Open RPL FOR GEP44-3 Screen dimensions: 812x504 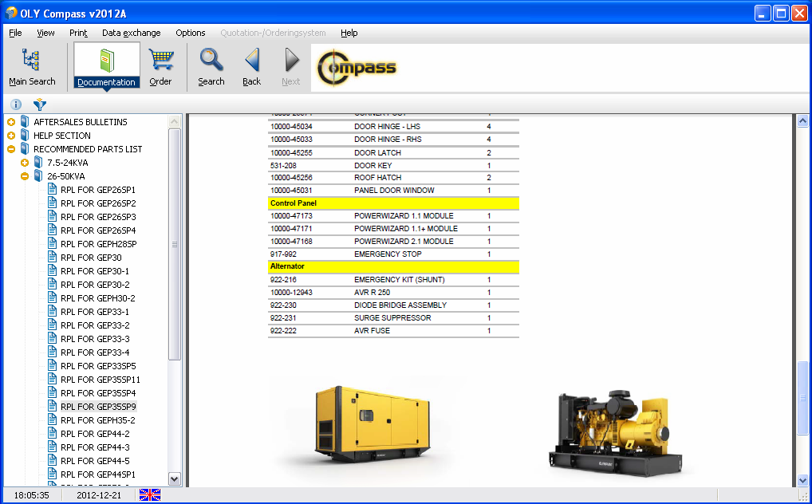pyautogui.click(x=95, y=447)
